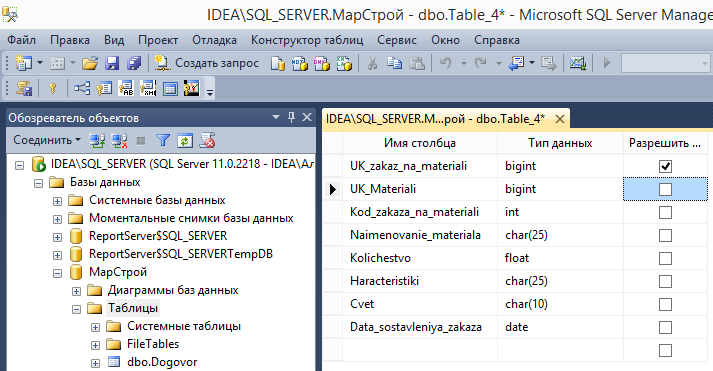Open Manage Check Constraints icon
713x371 pixels.
[170, 88]
